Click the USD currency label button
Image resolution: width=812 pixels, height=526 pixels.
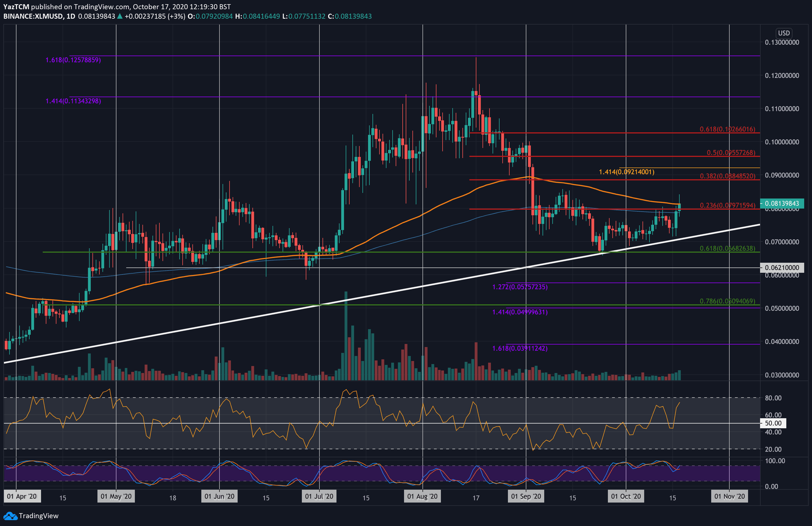point(784,33)
